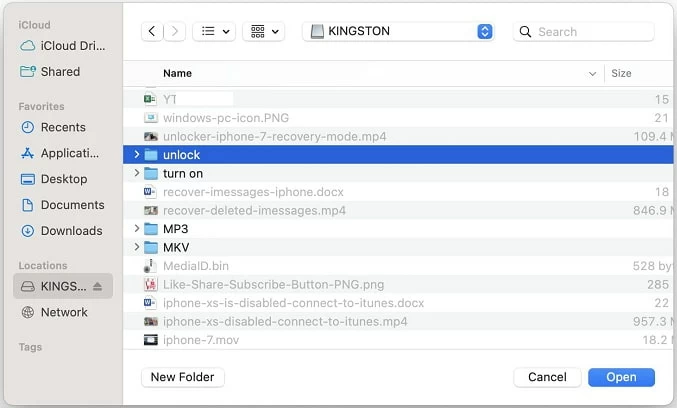Viewport: 677px width, 408px height.
Task: Expand the MP3 folder disclosure triangle
Action: [x=137, y=229]
